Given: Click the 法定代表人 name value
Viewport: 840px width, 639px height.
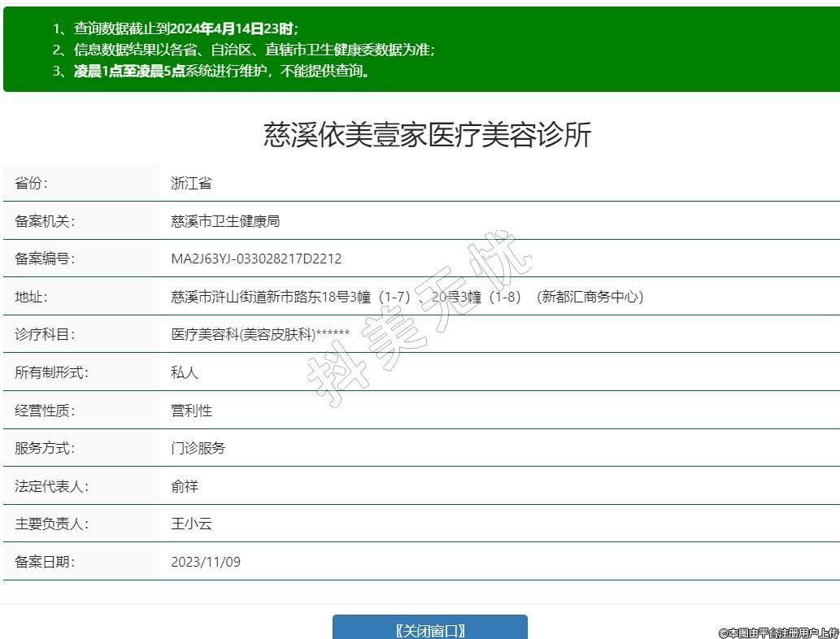Looking at the screenshot, I should pos(185,486).
